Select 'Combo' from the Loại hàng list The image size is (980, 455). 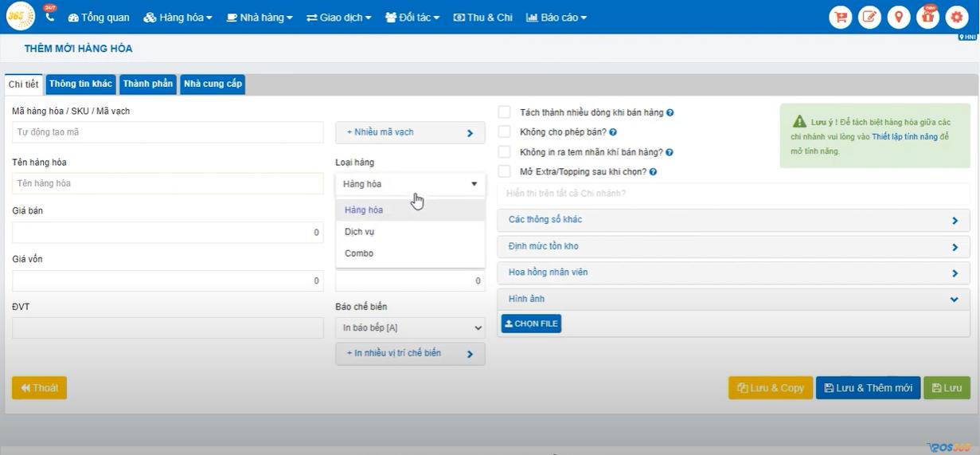[x=359, y=253]
